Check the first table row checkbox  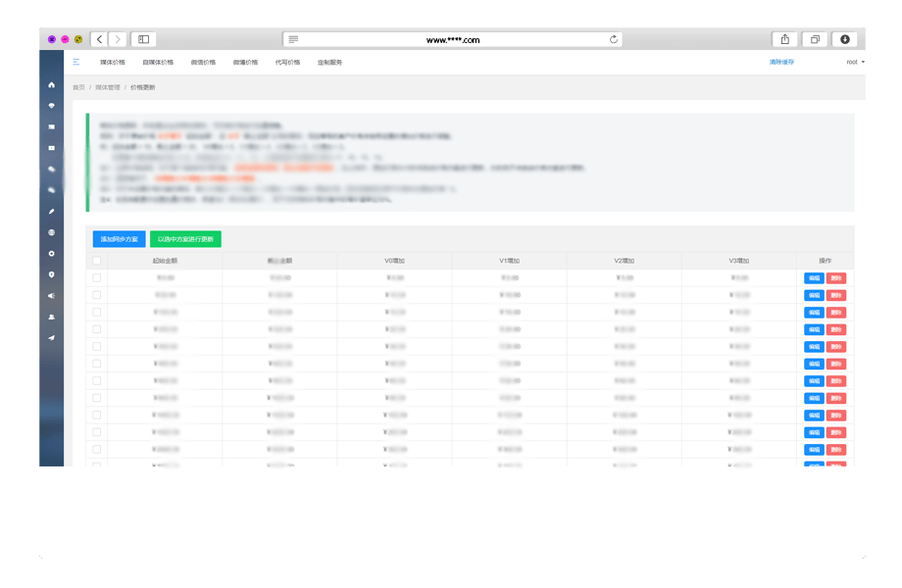[96, 278]
